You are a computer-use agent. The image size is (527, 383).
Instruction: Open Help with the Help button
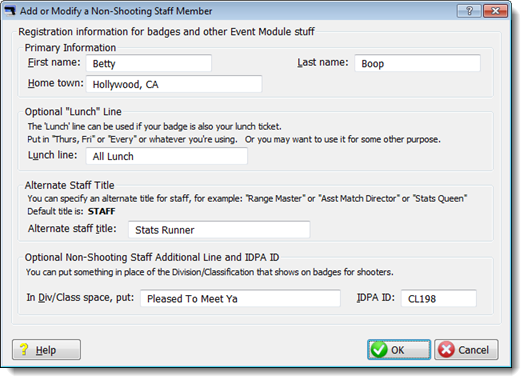[x=46, y=350]
